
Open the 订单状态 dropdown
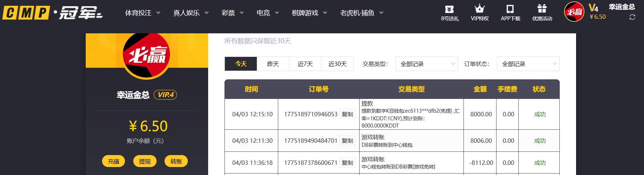(x=528, y=64)
